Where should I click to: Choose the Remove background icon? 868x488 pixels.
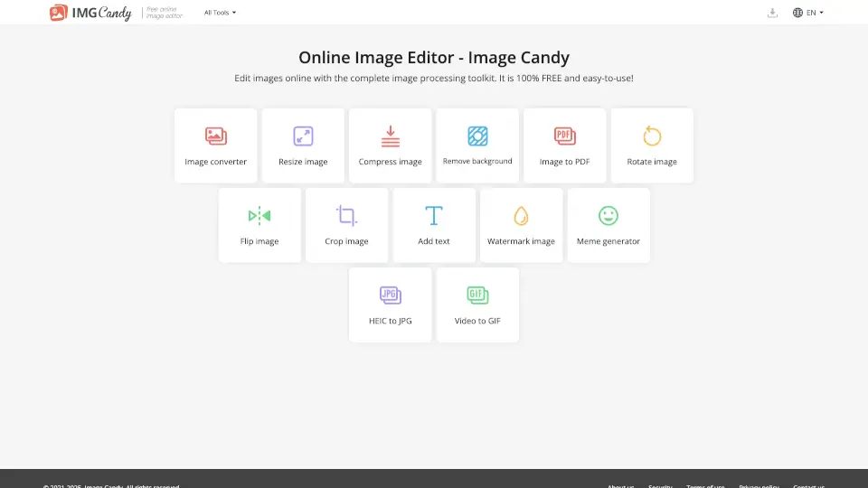point(477,136)
